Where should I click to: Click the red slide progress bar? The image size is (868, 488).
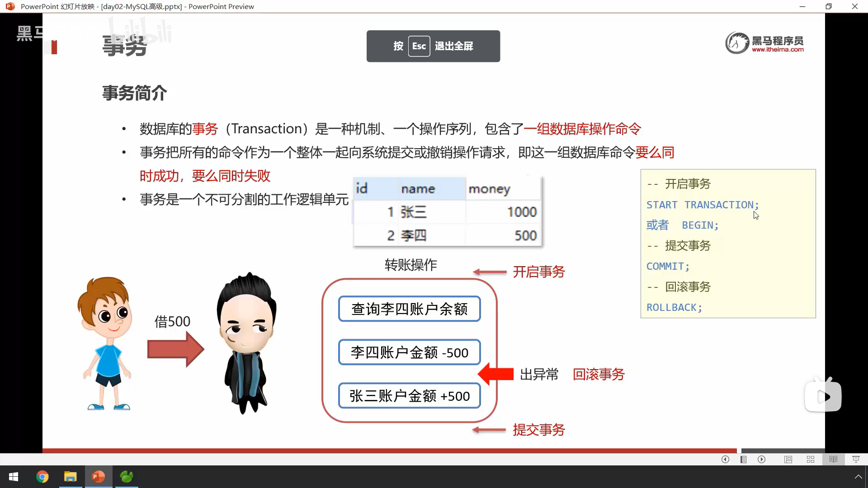[x=389, y=450]
